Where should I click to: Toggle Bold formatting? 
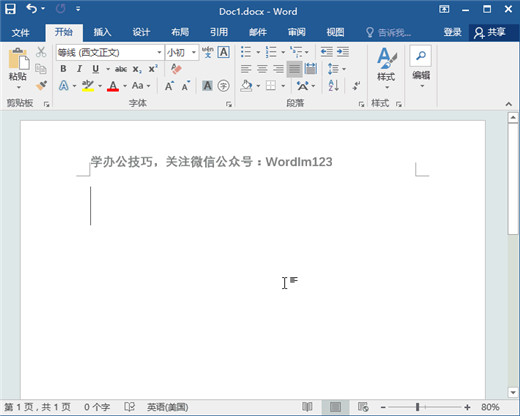click(x=63, y=69)
